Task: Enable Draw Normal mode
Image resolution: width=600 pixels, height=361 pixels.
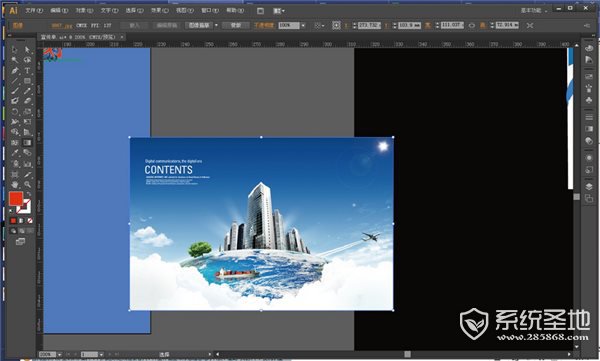Action: [13, 231]
